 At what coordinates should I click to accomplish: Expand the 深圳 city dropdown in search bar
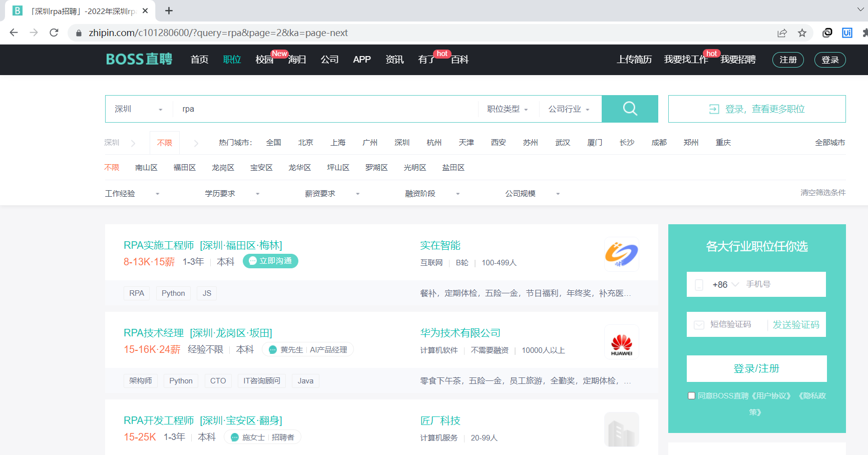[139, 109]
